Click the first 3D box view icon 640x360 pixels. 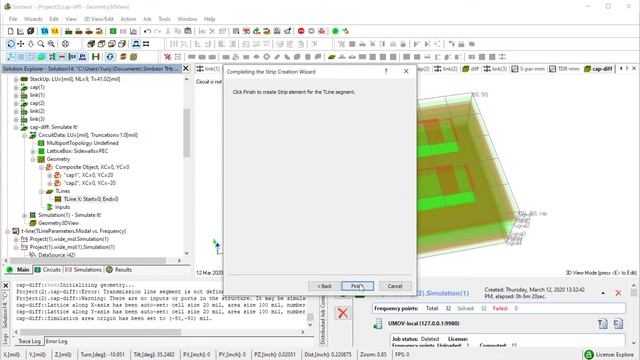[x=91, y=44]
